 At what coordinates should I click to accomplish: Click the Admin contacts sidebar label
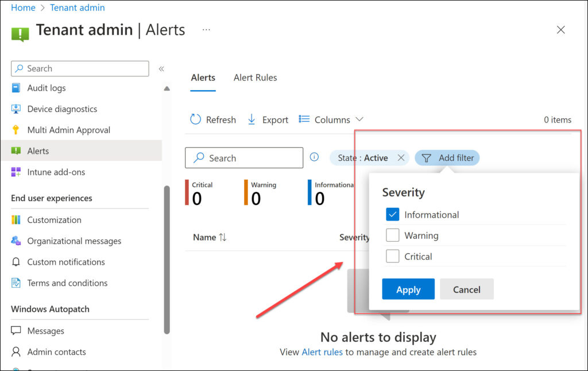[x=57, y=352]
